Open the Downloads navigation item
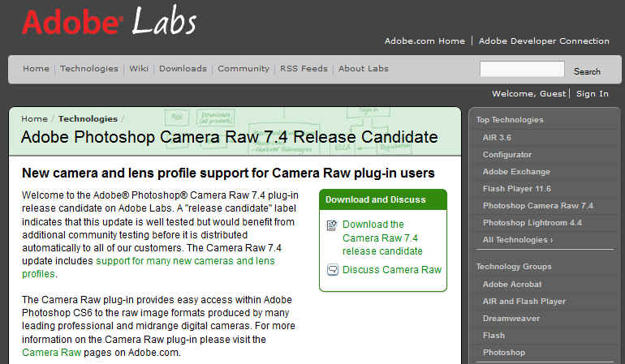Image resolution: width=625 pixels, height=364 pixels. [183, 68]
